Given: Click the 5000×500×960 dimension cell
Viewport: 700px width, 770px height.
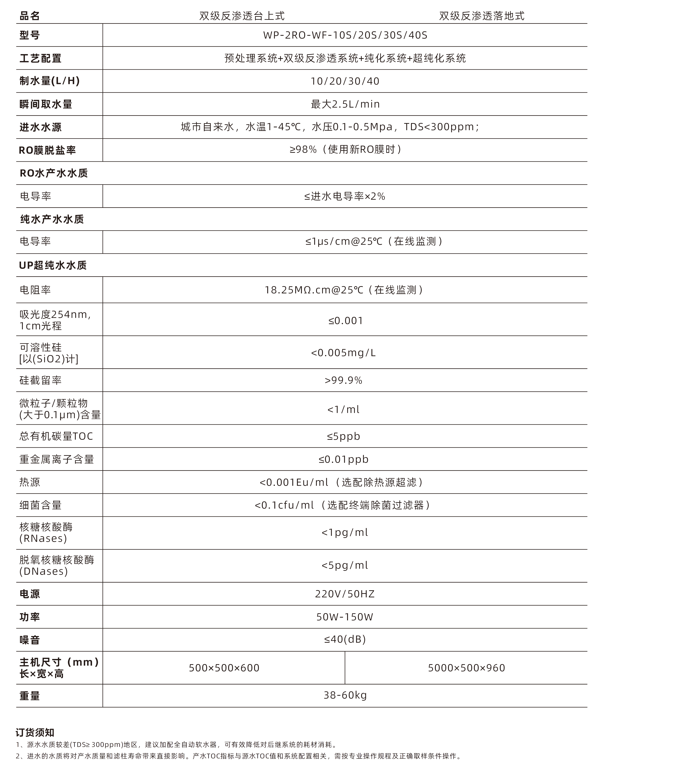Looking at the screenshot, I should [466, 668].
